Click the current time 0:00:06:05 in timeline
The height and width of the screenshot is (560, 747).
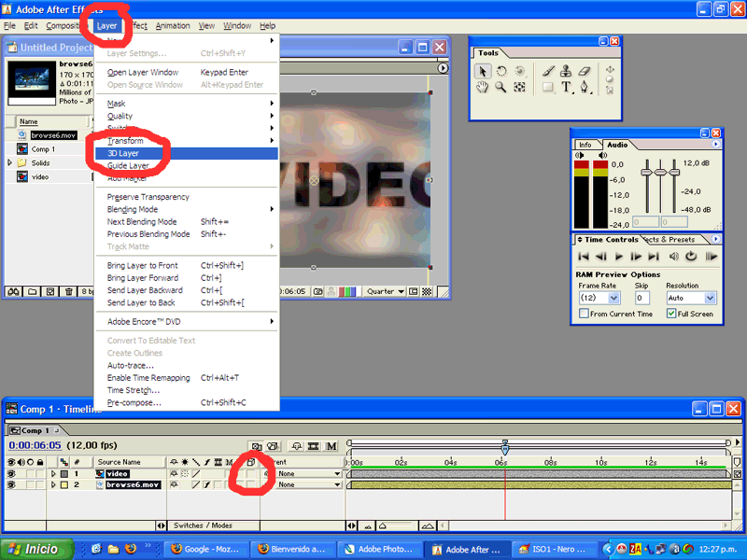coord(35,445)
